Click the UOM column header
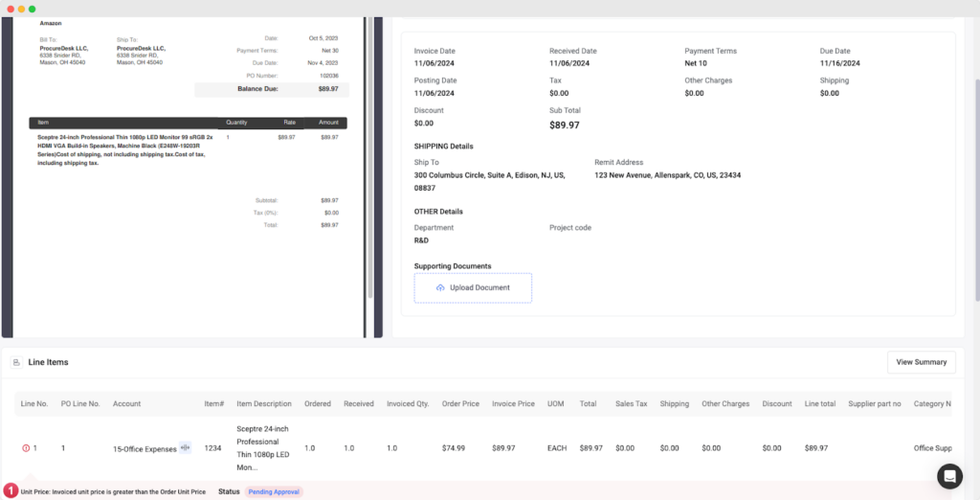 click(556, 403)
